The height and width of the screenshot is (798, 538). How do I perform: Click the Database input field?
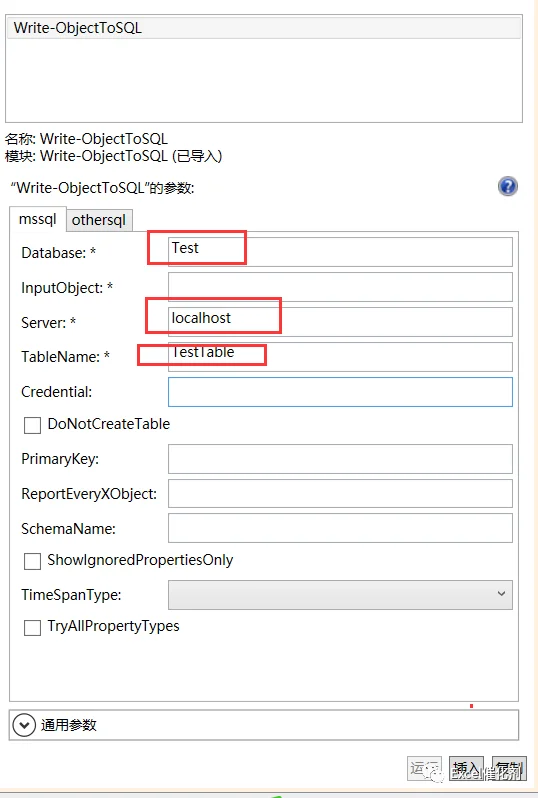340,251
